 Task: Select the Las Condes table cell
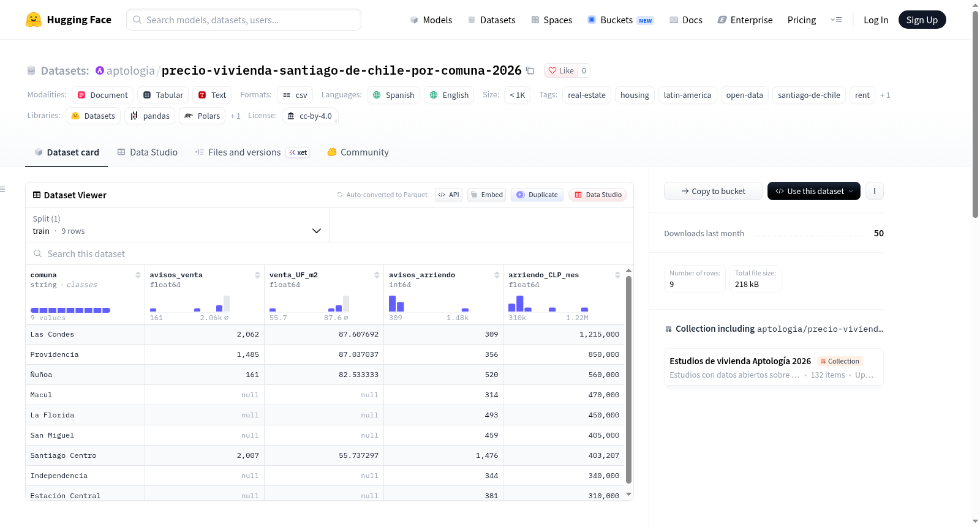(x=85, y=334)
